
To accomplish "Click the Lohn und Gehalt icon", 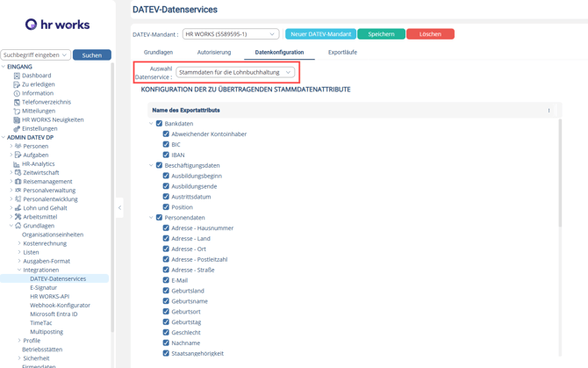I will pos(18,208).
